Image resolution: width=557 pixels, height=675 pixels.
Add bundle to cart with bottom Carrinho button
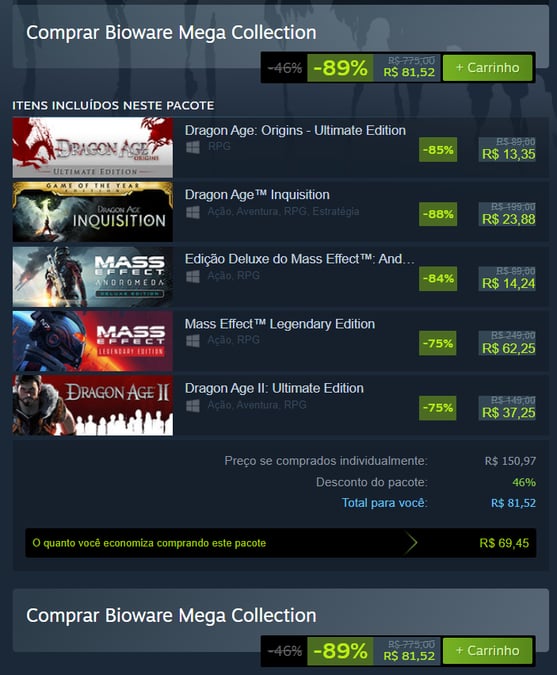488,650
